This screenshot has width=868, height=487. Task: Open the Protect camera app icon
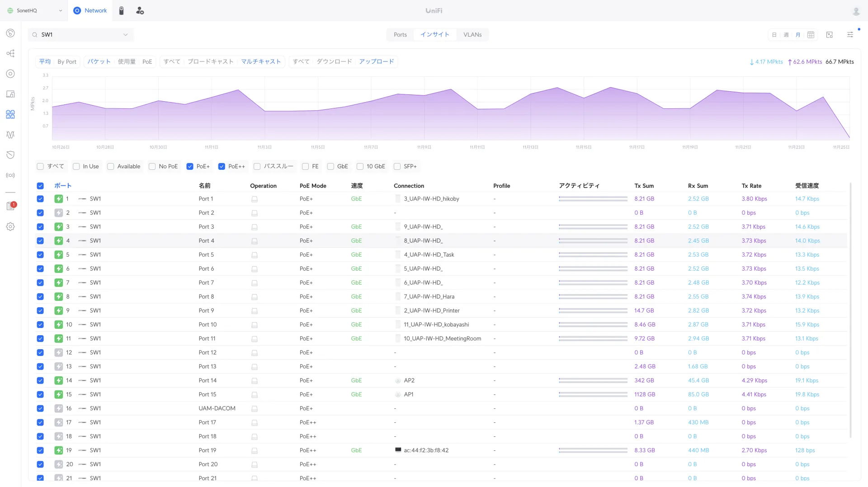point(121,10)
